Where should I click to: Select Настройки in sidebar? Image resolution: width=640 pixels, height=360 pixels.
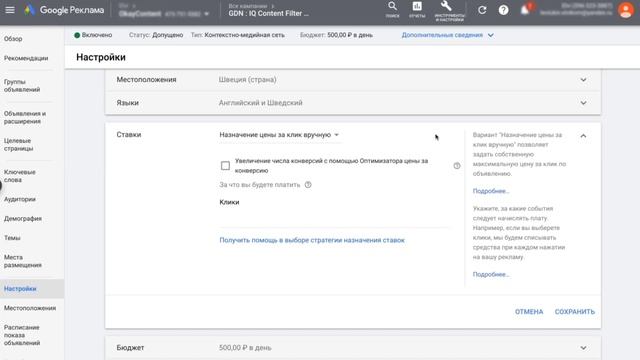click(20, 289)
